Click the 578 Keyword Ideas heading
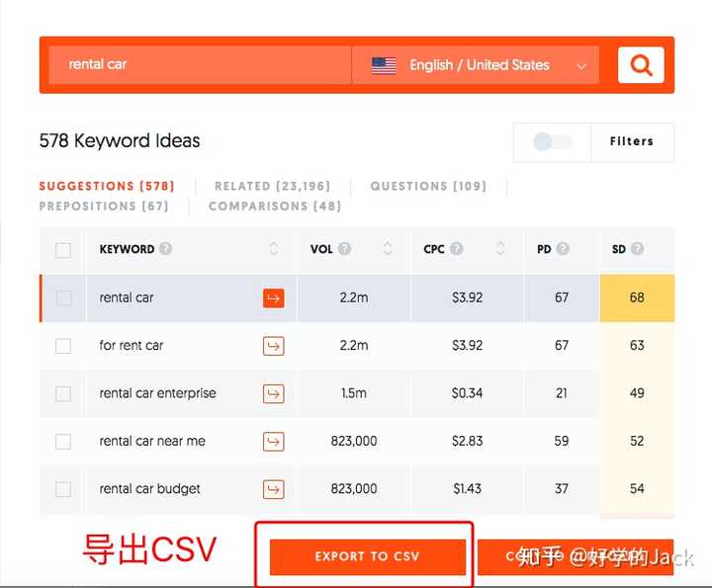712x588 pixels. coord(120,140)
